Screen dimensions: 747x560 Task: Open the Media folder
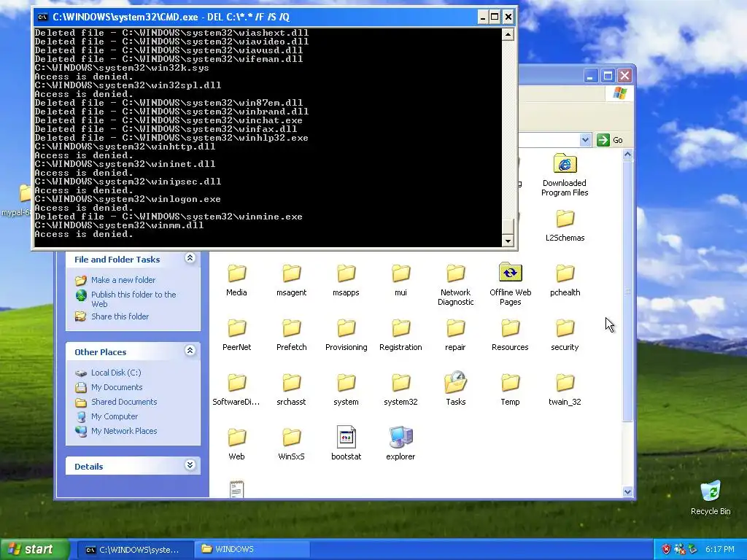coord(236,280)
